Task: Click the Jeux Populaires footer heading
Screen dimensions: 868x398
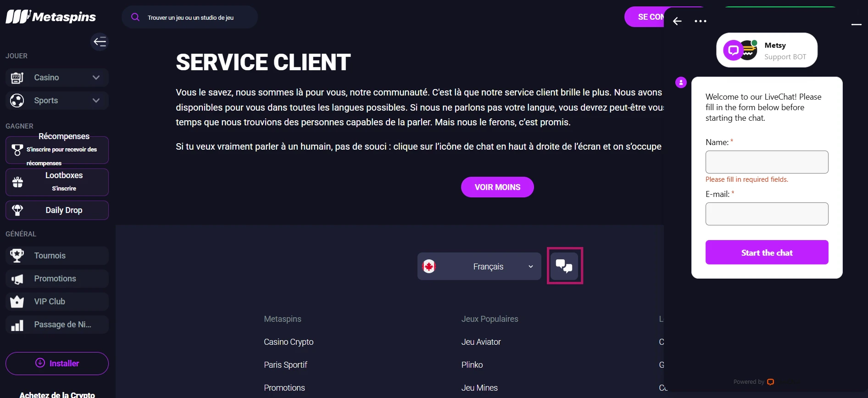Action: [x=490, y=319]
